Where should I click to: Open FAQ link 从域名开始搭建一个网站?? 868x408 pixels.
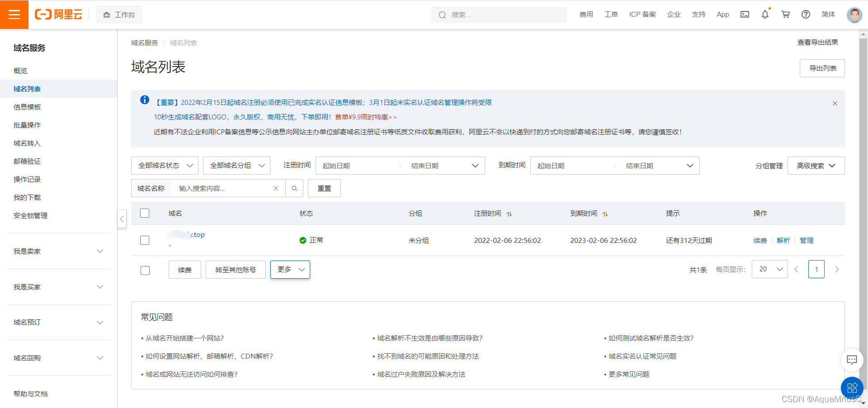click(x=184, y=338)
